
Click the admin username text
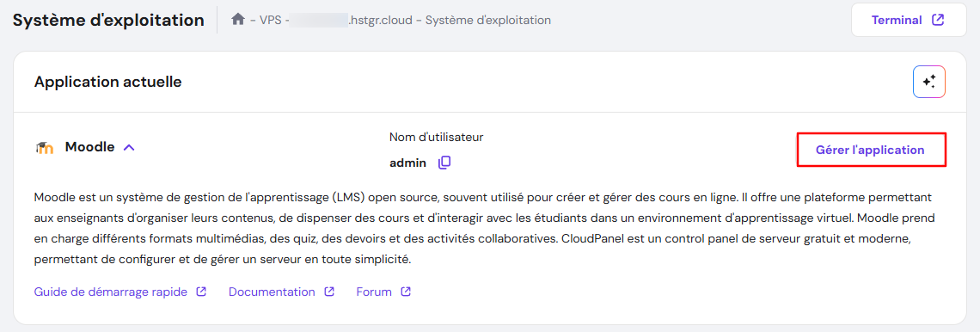click(x=407, y=163)
